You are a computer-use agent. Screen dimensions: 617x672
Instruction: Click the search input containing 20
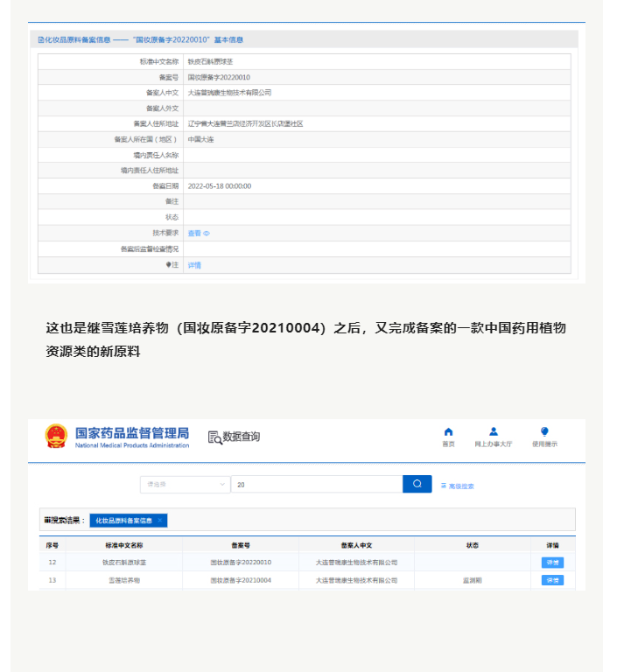pos(316,484)
